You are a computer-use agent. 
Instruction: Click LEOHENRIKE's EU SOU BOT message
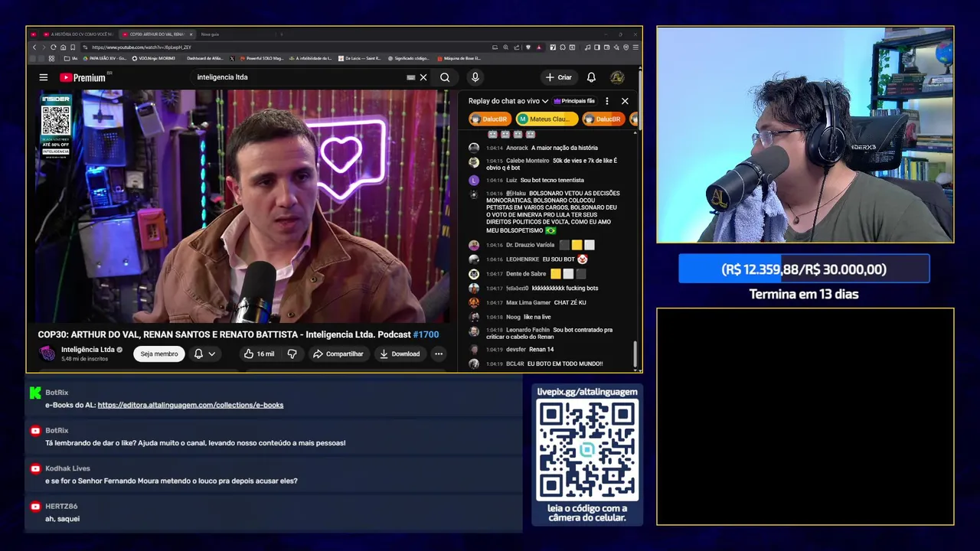tap(559, 259)
